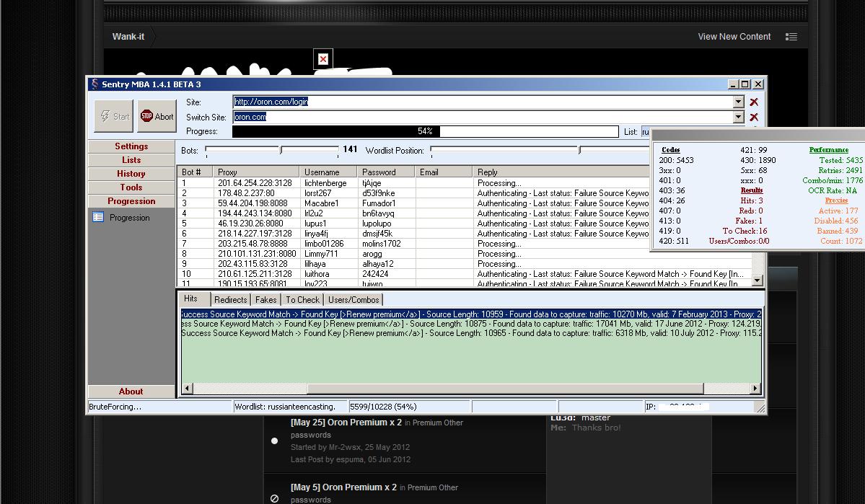
Task: Expand the Tools section in sidebar
Action: pyautogui.click(x=131, y=187)
